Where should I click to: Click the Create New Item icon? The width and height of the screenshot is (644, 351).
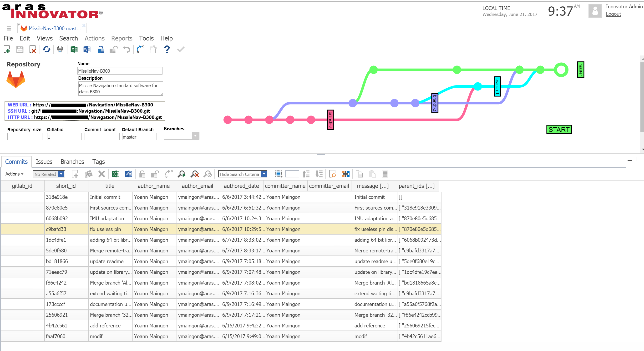7,50
